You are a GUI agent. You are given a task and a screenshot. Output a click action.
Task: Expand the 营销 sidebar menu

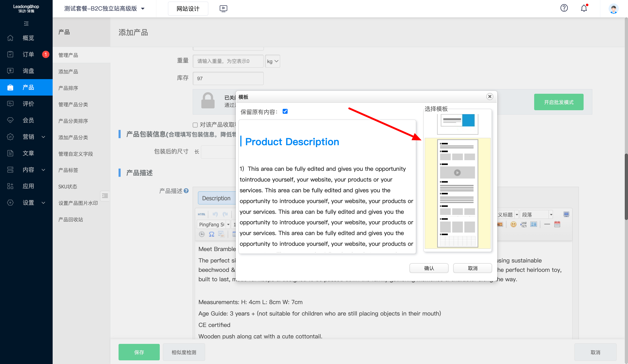click(28, 137)
